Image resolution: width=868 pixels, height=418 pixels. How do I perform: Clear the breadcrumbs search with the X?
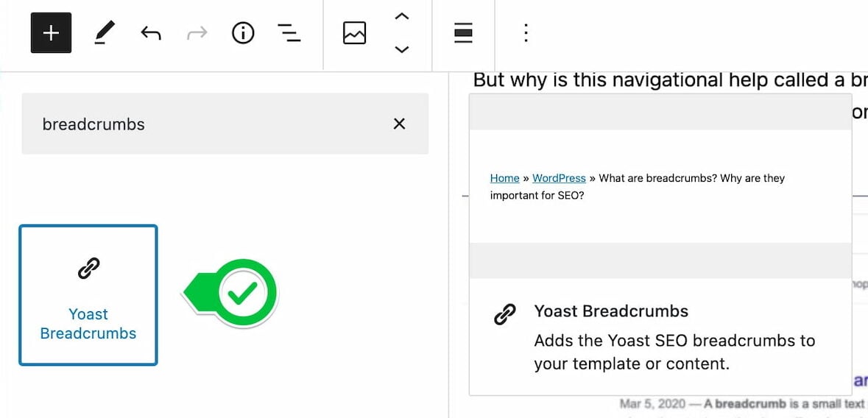click(399, 124)
